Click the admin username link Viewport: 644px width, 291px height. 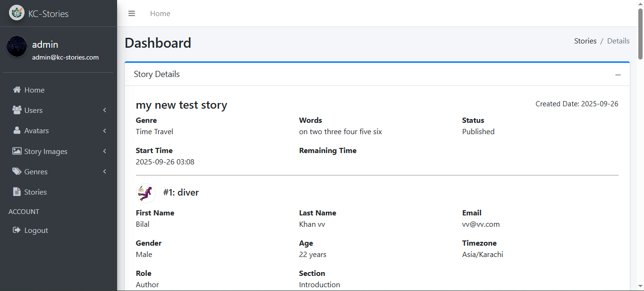click(45, 44)
